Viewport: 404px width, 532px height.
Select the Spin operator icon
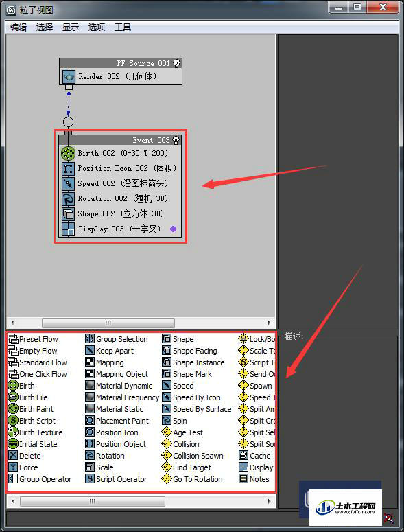click(167, 421)
